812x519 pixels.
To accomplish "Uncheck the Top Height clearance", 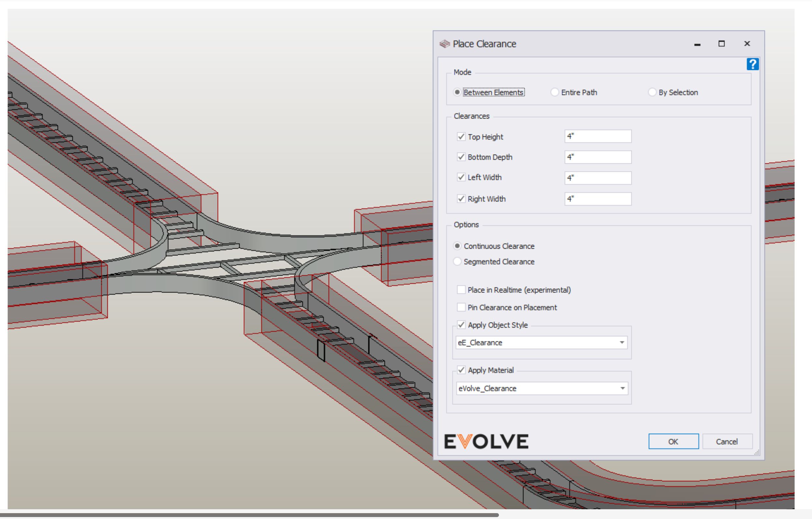I will tap(461, 137).
